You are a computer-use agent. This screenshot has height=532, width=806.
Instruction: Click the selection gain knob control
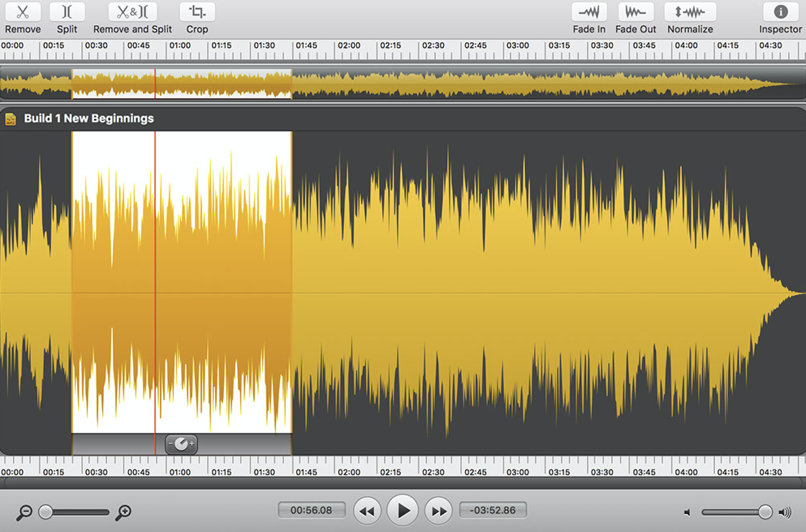coord(181,444)
